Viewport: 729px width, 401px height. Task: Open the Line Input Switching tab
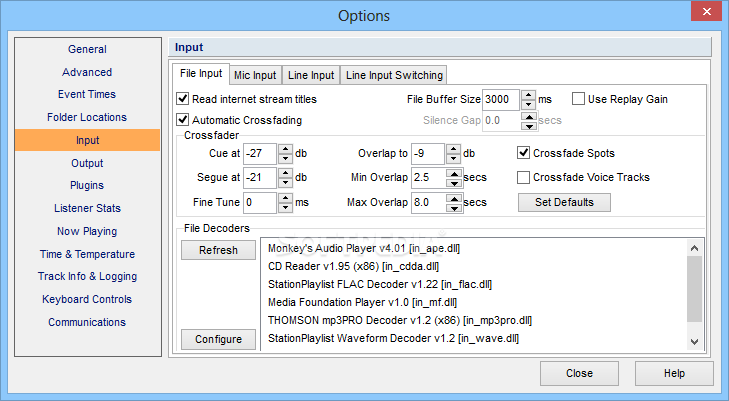[x=394, y=75]
